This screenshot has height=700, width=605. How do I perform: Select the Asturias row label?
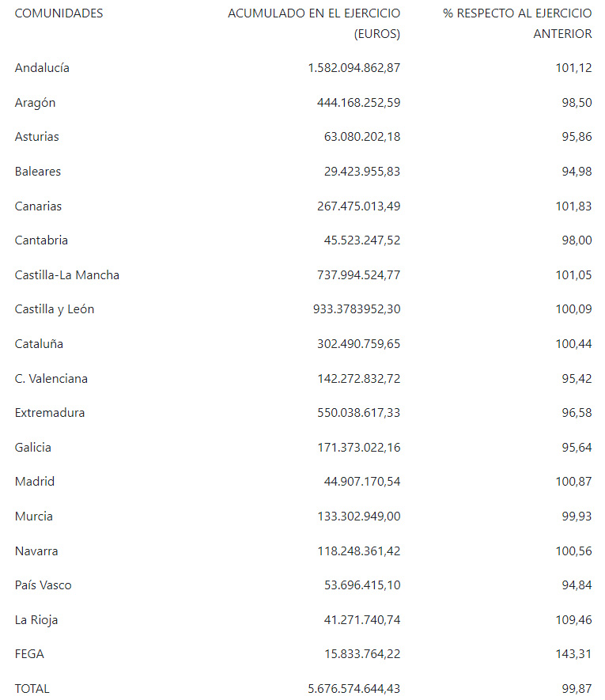pos(36,137)
